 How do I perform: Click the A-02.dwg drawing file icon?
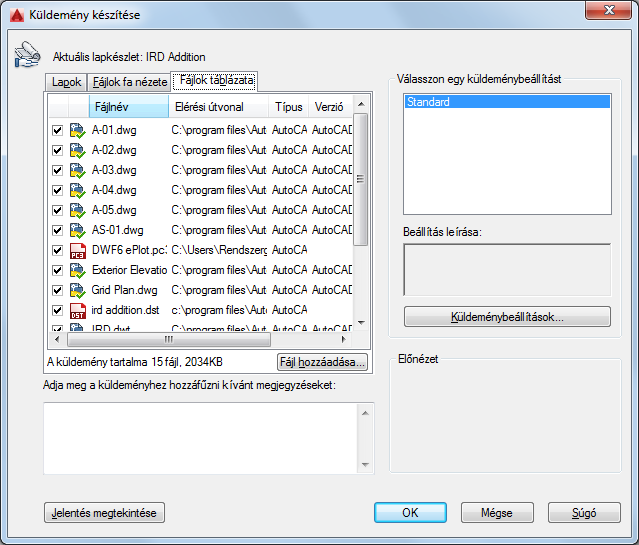click(x=77, y=150)
